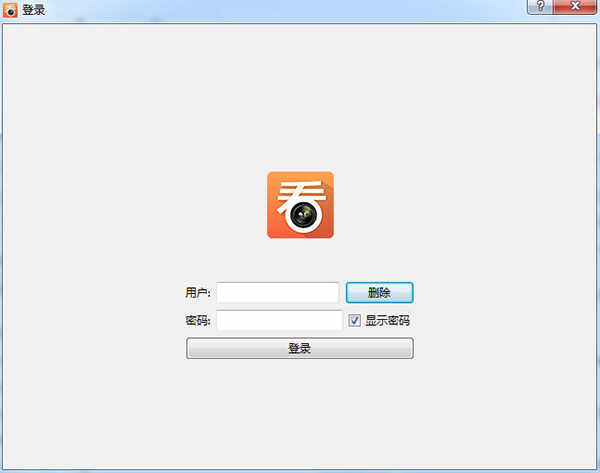600x473 pixels.
Task: Focus the 密码 password input field
Action: (x=279, y=321)
